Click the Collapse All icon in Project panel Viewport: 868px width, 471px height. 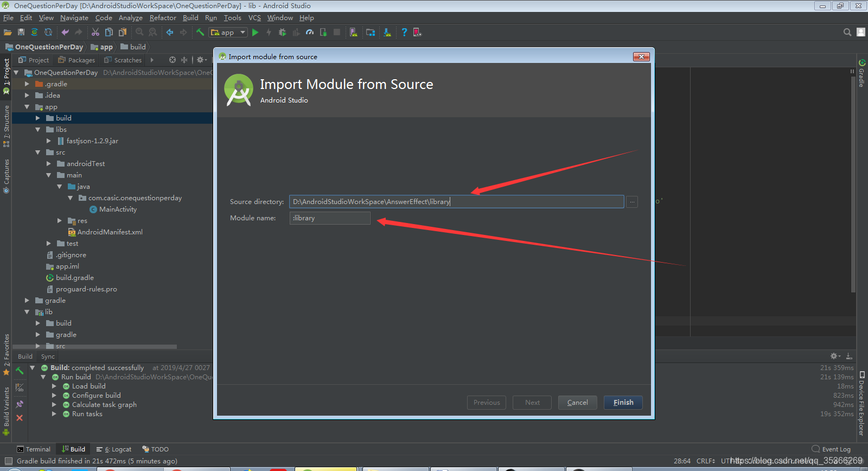point(184,60)
